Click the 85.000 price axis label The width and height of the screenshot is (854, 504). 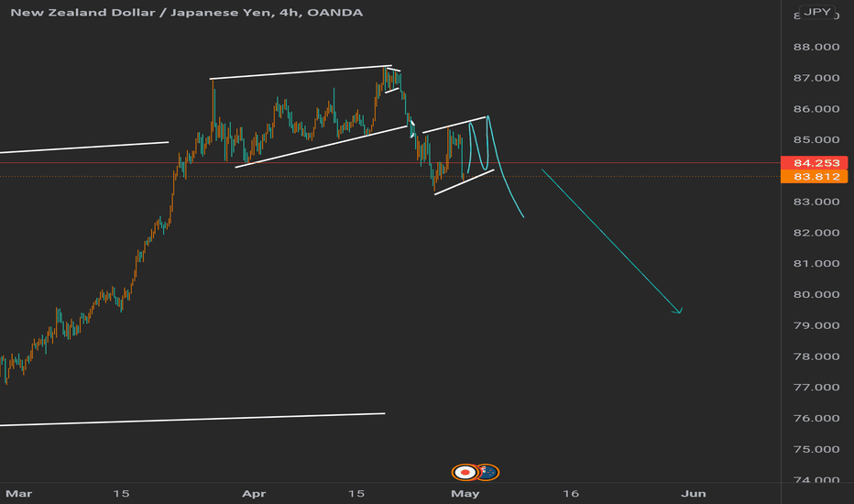pyautogui.click(x=816, y=139)
